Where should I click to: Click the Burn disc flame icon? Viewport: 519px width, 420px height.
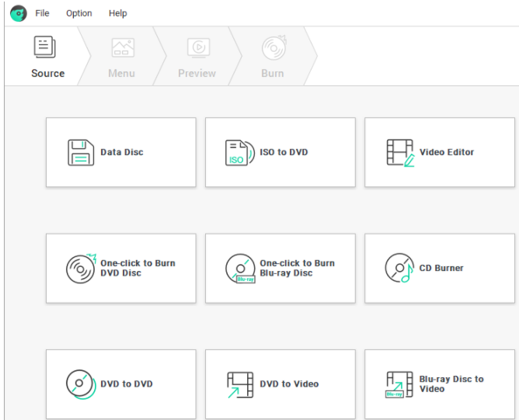(274, 47)
